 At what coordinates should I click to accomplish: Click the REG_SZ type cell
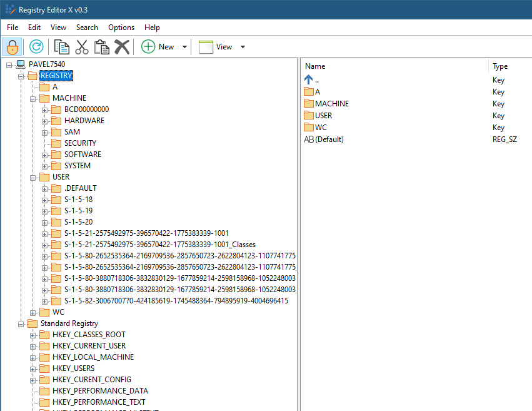(x=504, y=139)
